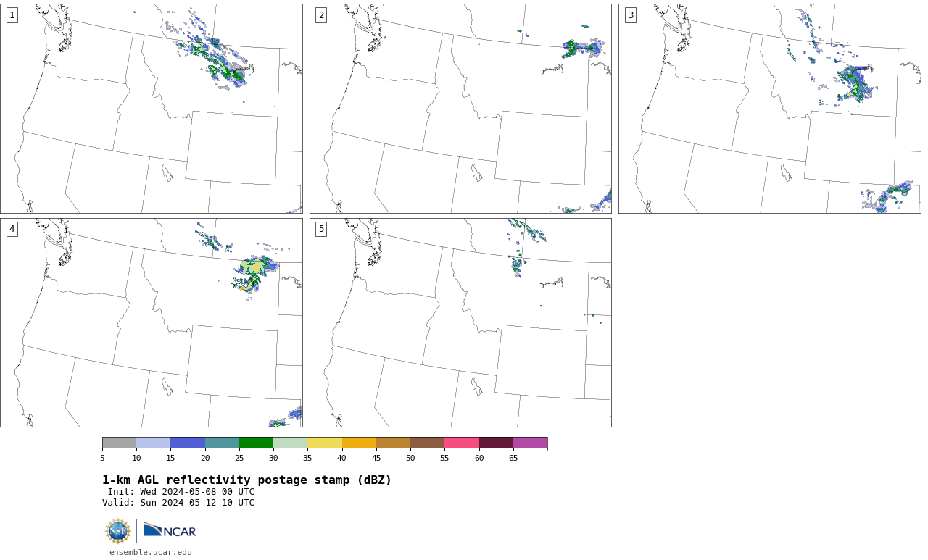Click the colorbar tick label 40

pyautogui.click(x=342, y=458)
